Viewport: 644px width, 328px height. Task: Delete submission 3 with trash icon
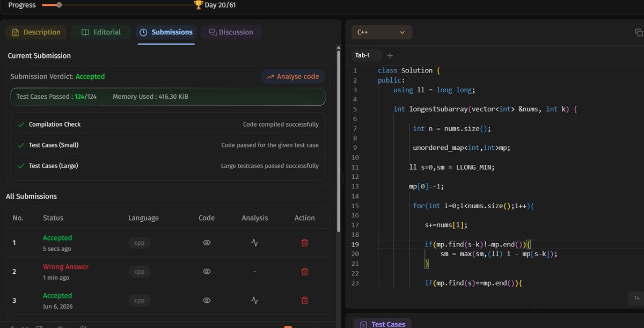pos(304,301)
